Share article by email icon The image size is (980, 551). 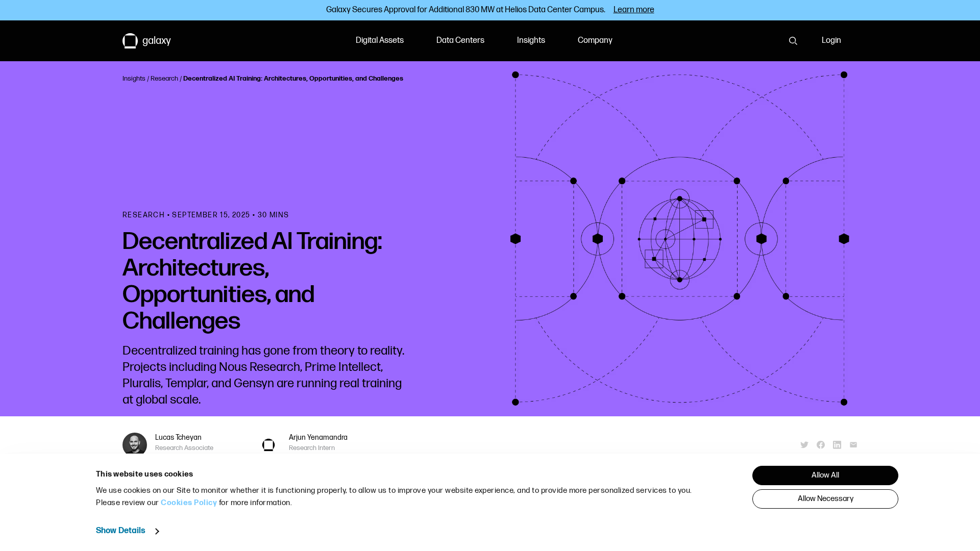853,445
